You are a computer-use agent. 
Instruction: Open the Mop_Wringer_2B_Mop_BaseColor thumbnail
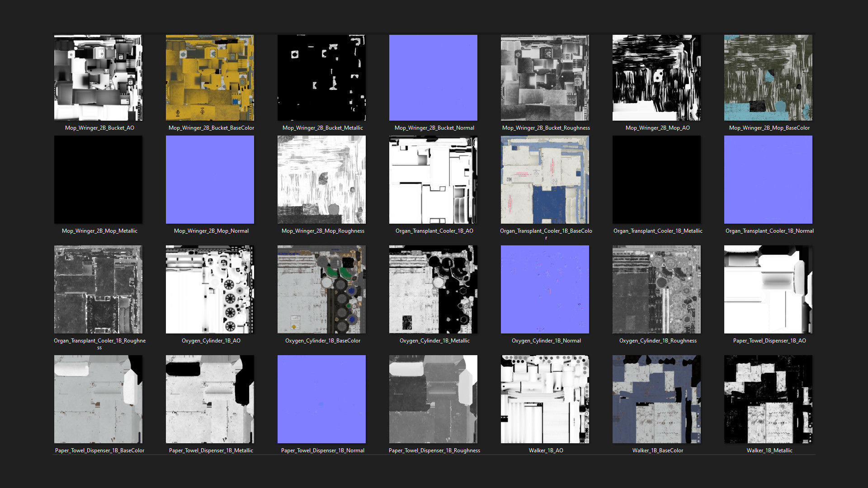pos(768,78)
